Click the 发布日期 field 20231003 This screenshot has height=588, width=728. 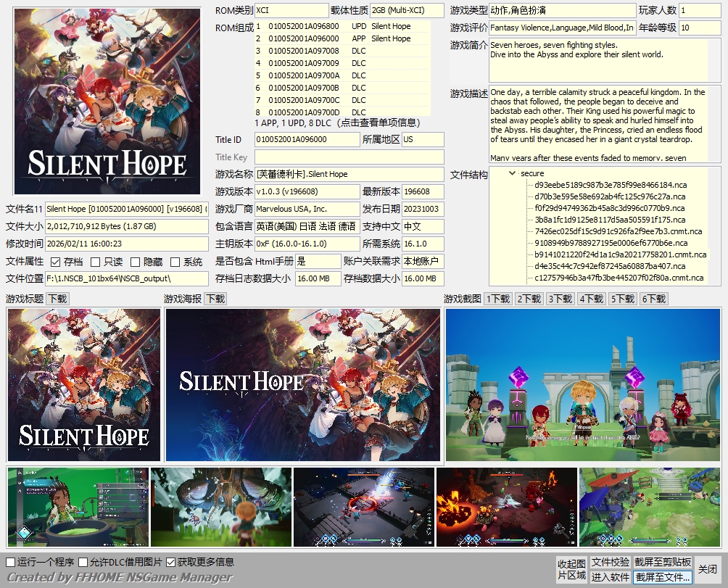click(x=423, y=210)
